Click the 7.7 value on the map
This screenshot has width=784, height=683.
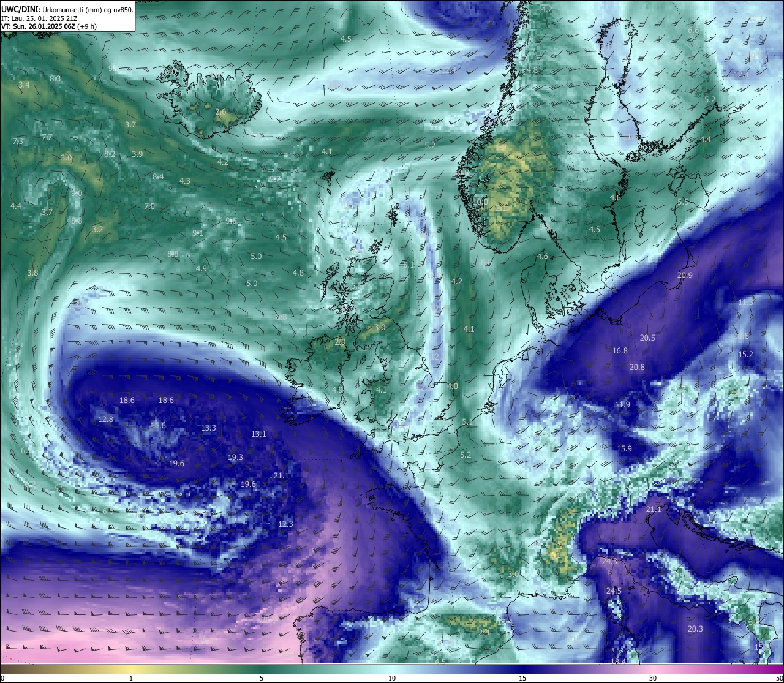[47, 137]
